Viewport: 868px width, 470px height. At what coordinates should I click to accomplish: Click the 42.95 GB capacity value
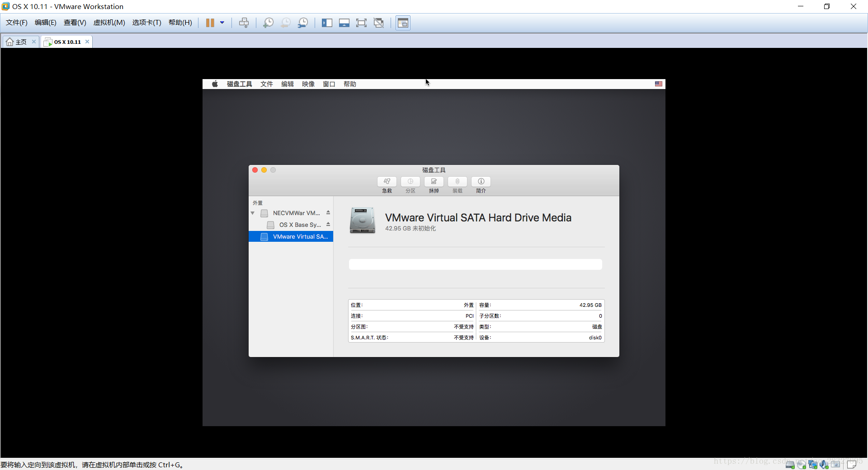point(590,305)
